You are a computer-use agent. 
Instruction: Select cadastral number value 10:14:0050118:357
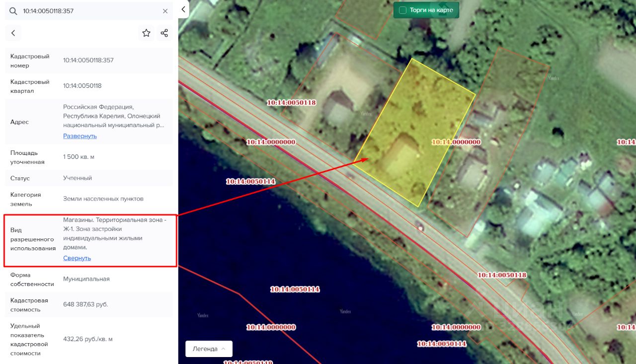(88, 61)
